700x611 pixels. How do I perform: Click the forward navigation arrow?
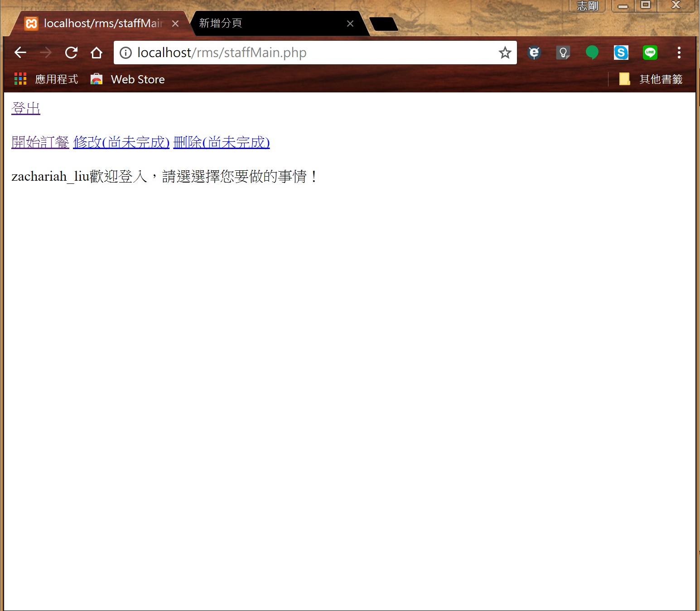(45, 53)
